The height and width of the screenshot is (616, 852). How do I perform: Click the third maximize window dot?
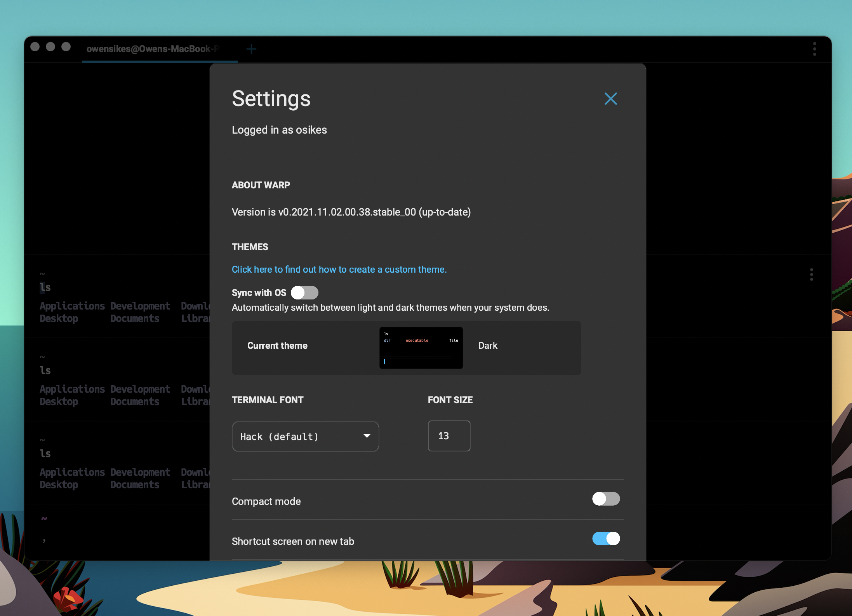(66, 47)
